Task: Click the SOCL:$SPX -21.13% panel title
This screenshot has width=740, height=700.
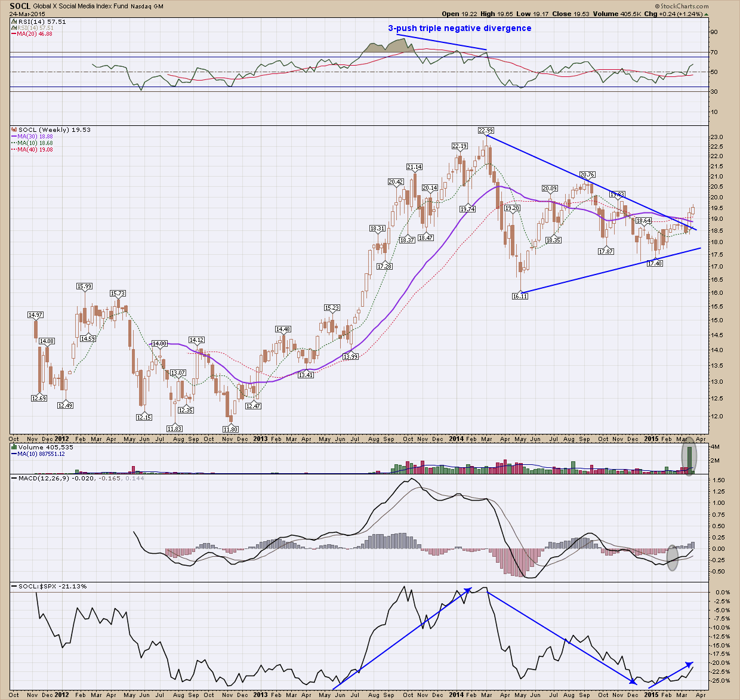Action: pos(50,586)
